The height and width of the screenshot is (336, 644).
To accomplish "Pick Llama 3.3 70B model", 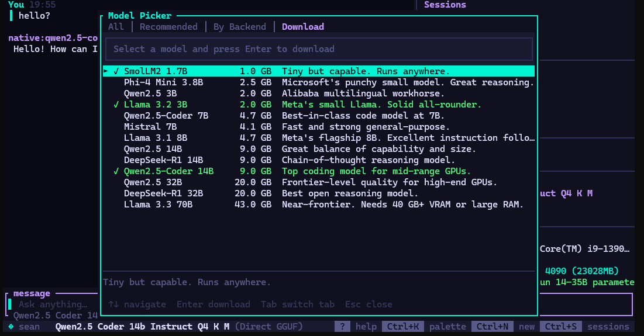I will pyautogui.click(x=319, y=204).
